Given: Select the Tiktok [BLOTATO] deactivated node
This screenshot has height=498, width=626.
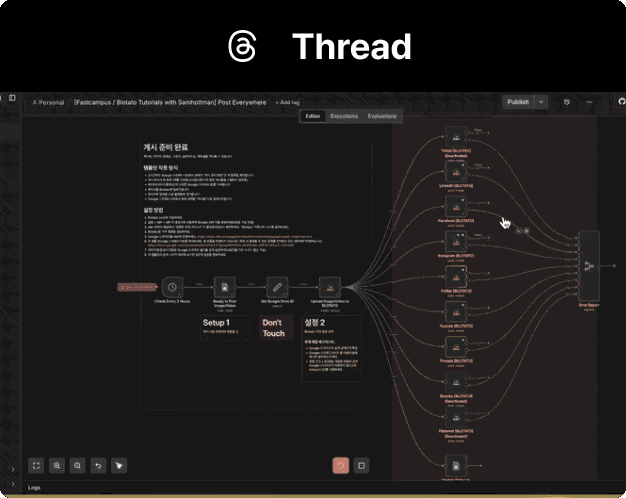Looking at the screenshot, I should pyautogui.click(x=456, y=137).
